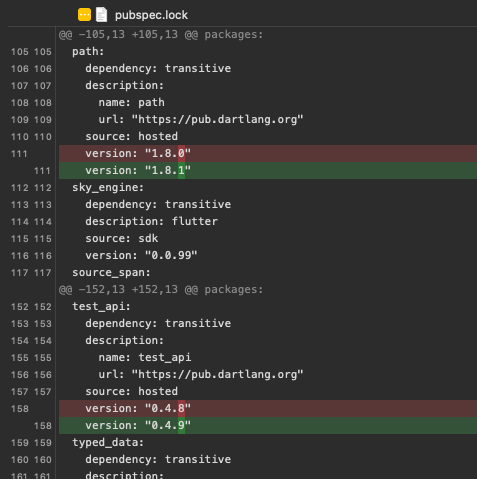This screenshot has width=477, height=479.
Task: Click the name: path line
Action: pos(132,102)
